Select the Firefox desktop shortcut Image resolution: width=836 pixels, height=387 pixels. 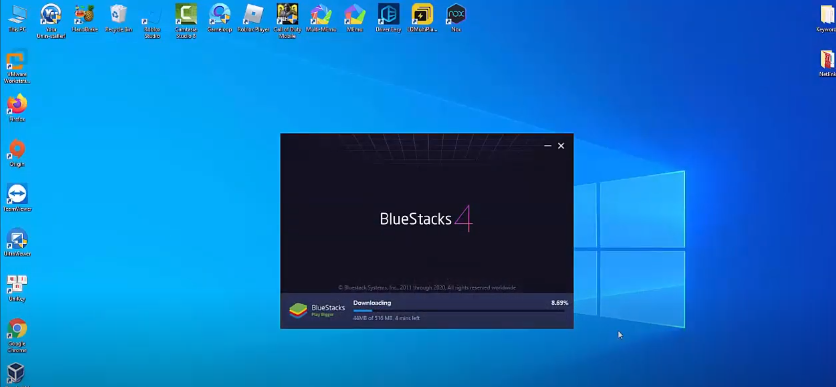[x=17, y=108]
